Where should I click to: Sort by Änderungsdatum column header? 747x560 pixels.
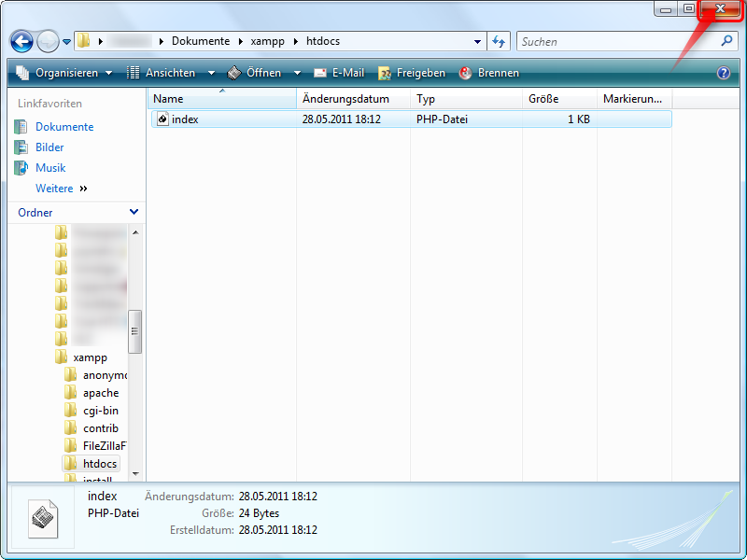[354, 99]
